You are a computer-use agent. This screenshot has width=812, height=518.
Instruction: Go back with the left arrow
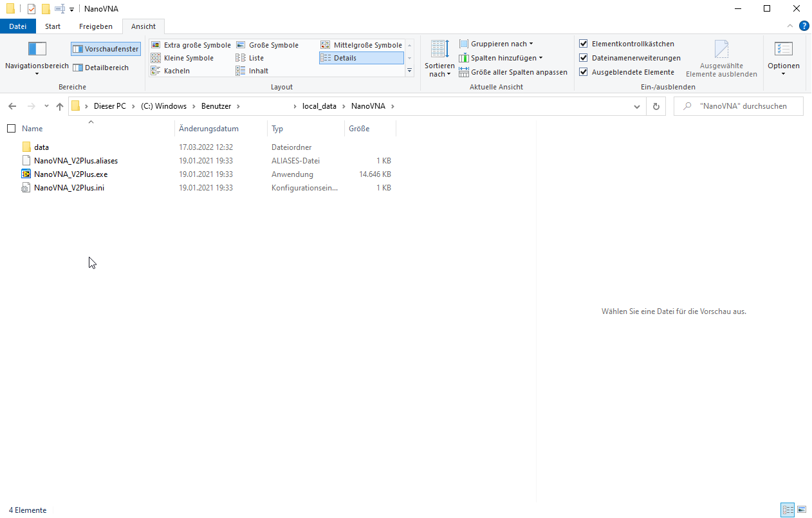[12, 106]
